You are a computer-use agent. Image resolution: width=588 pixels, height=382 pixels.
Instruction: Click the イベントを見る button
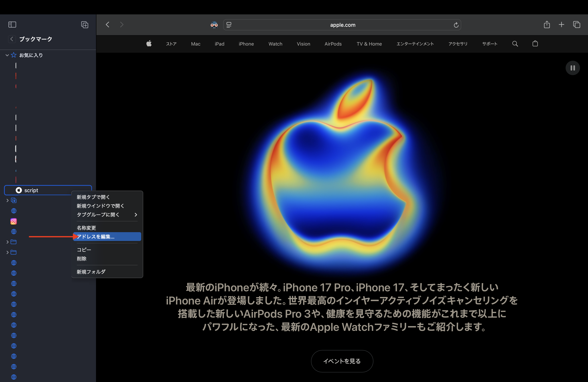coord(342,361)
